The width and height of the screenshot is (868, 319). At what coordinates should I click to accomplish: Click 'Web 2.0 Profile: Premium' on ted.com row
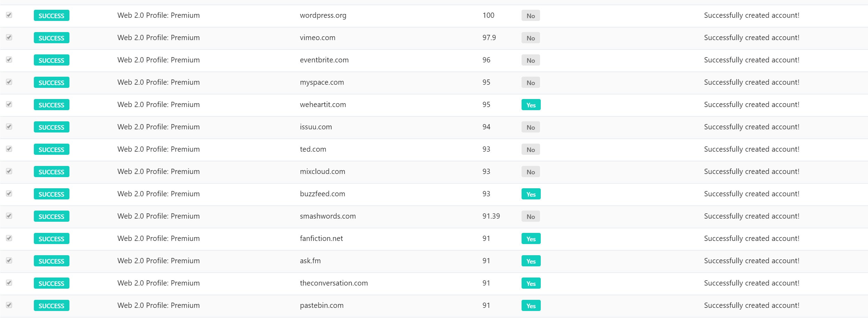[158, 149]
